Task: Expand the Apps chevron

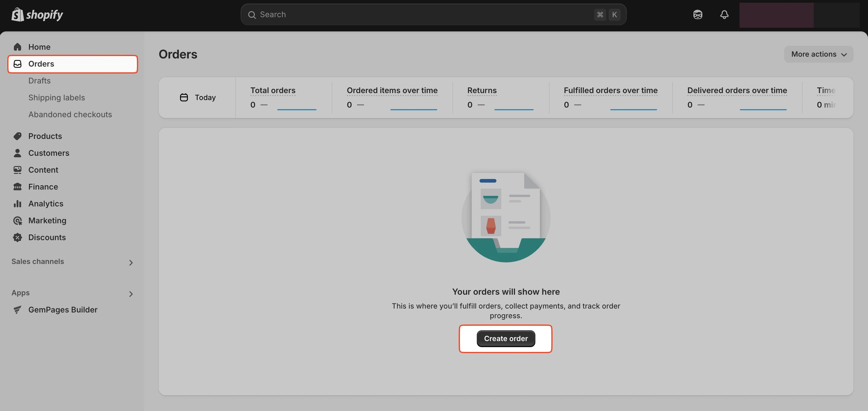Action: 131,294
